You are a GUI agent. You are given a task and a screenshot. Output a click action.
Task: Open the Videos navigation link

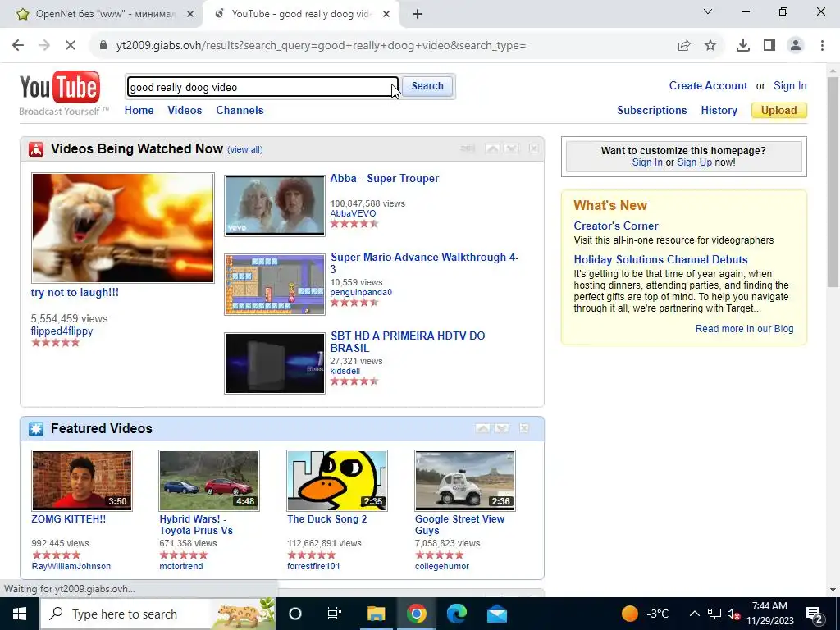click(x=185, y=111)
